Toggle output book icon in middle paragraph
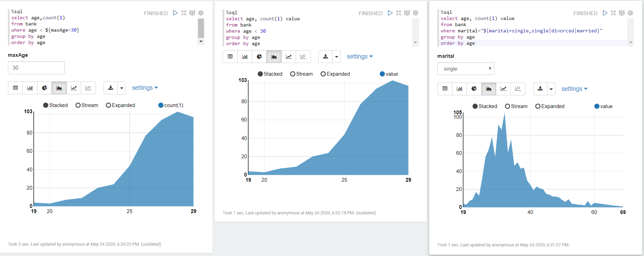The image size is (644, 256). tap(407, 13)
